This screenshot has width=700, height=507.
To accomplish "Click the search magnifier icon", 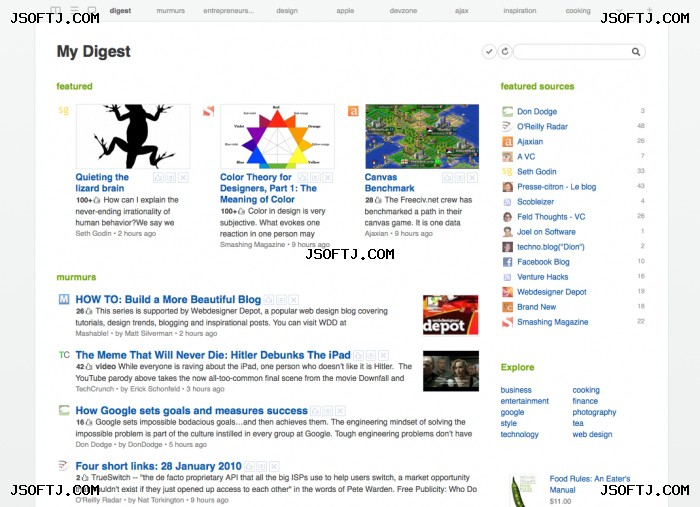I will click(x=636, y=52).
